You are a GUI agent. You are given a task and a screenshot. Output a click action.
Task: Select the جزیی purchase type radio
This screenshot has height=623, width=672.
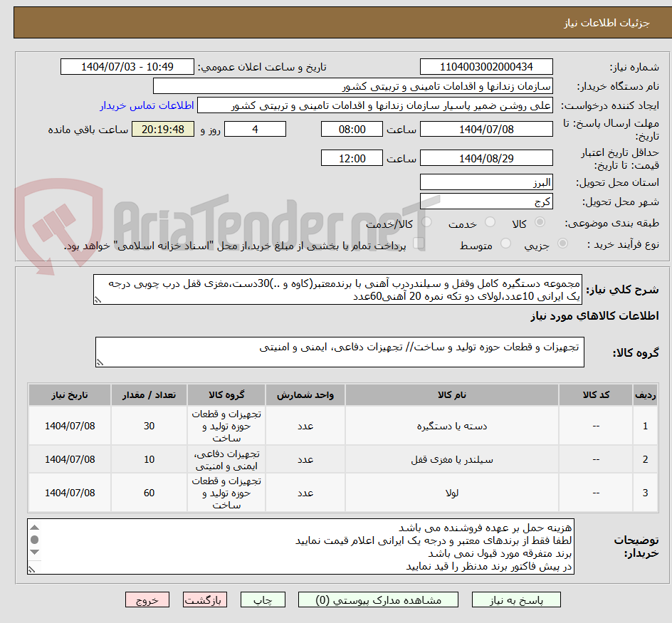point(562,244)
